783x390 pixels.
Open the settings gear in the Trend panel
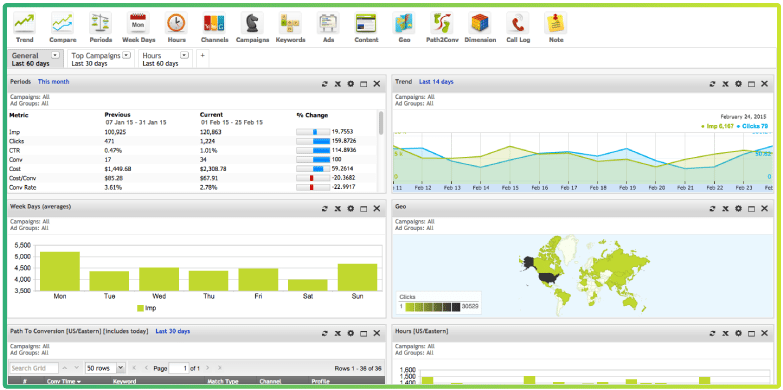(738, 84)
